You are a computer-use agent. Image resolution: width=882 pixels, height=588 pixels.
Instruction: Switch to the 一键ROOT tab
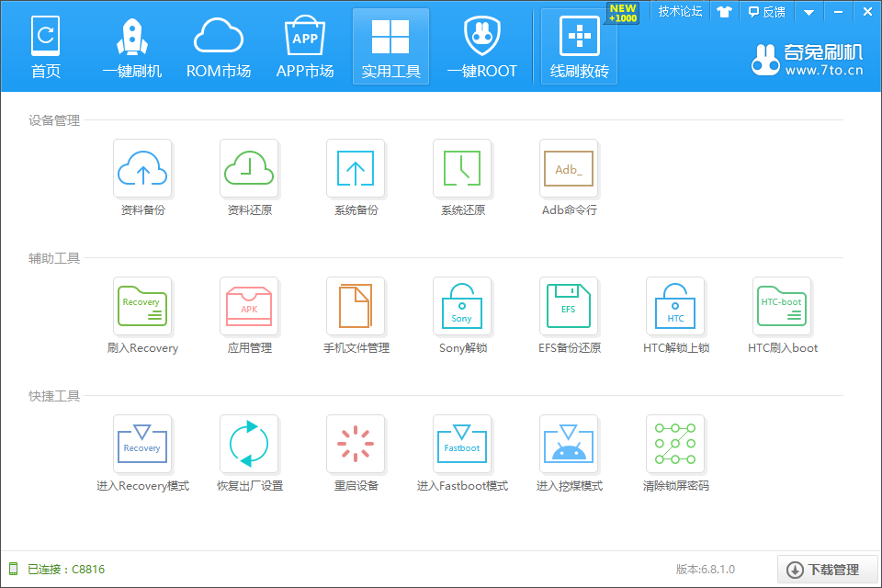(x=482, y=46)
